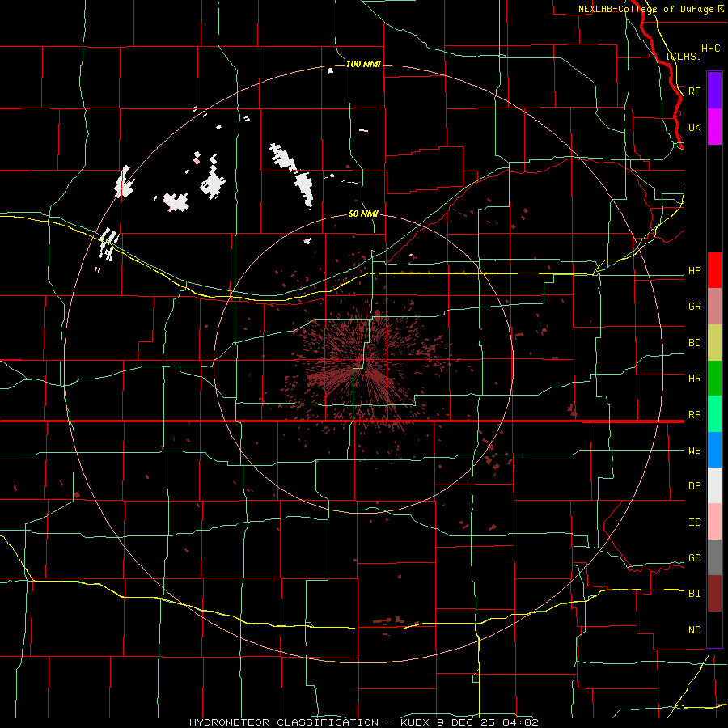The height and width of the screenshot is (728, 728).
Task: Click the HA red legend swatch
Action: (x=714, y=270)
